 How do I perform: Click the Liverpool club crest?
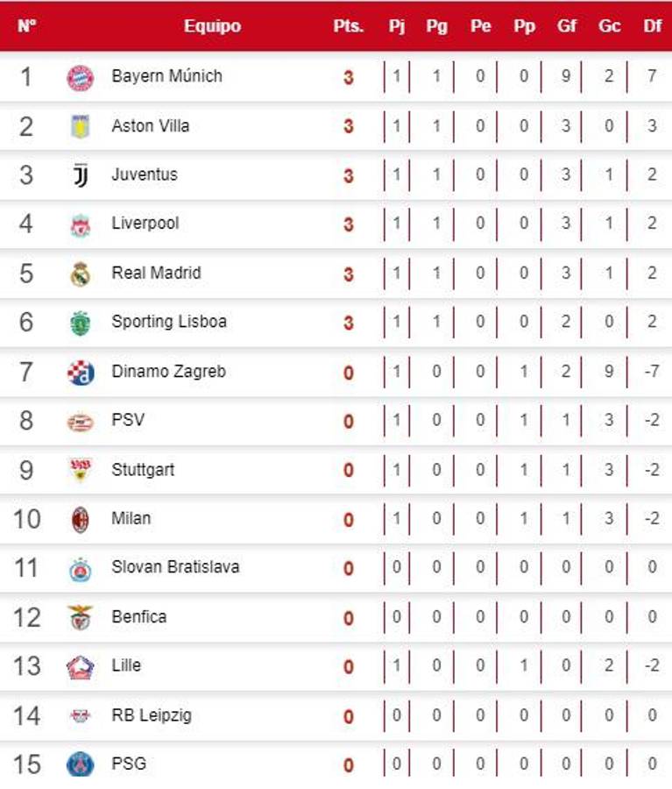tap(80, 225)
